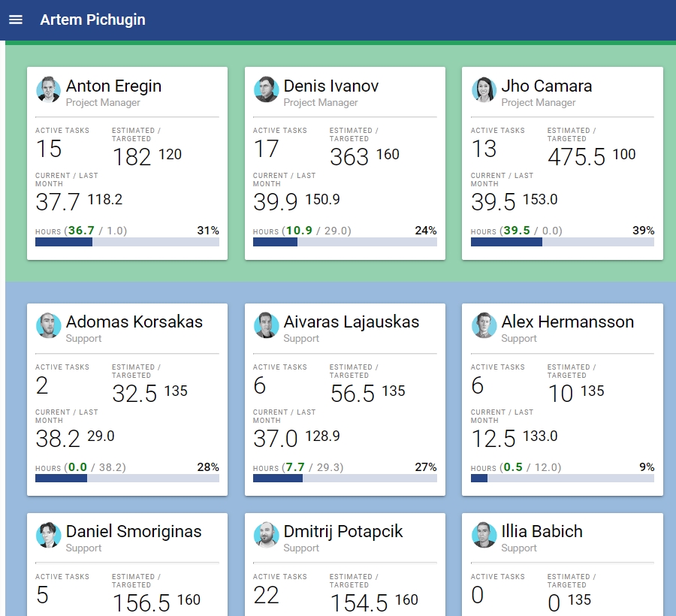Viewport: 676px width, 616px height.
Task: Click Aivaras Lajauskas's green hours value 7.7
Action: tap(294, 467)
